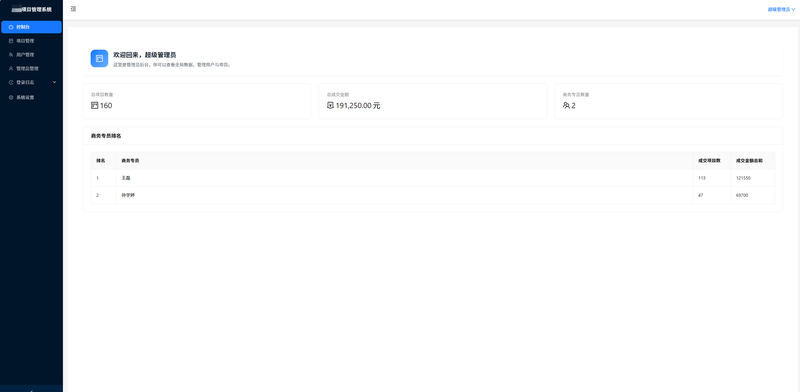The height and width of the screenshot is (392, 800).
Task: Click the 欢迎回来，超级管理员 heading
Action: 145,55
